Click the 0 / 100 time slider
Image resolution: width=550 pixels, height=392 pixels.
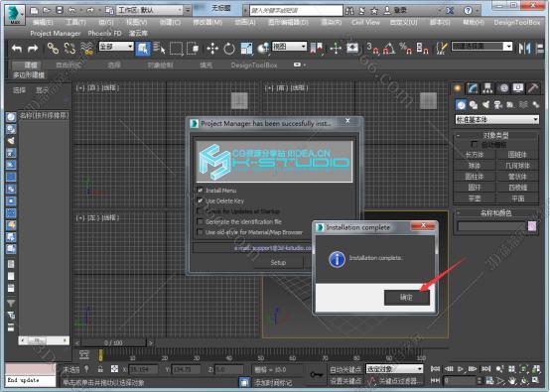tap(113, 342)
